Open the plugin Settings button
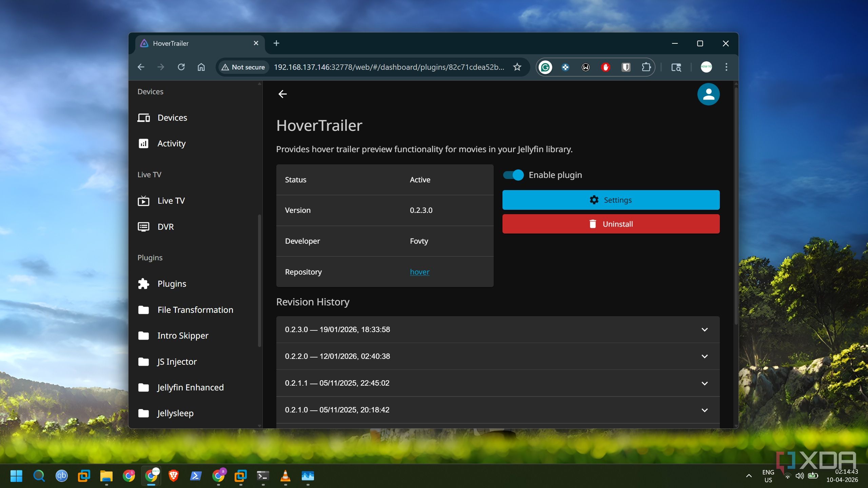868x488 pixels. [611, 200]
